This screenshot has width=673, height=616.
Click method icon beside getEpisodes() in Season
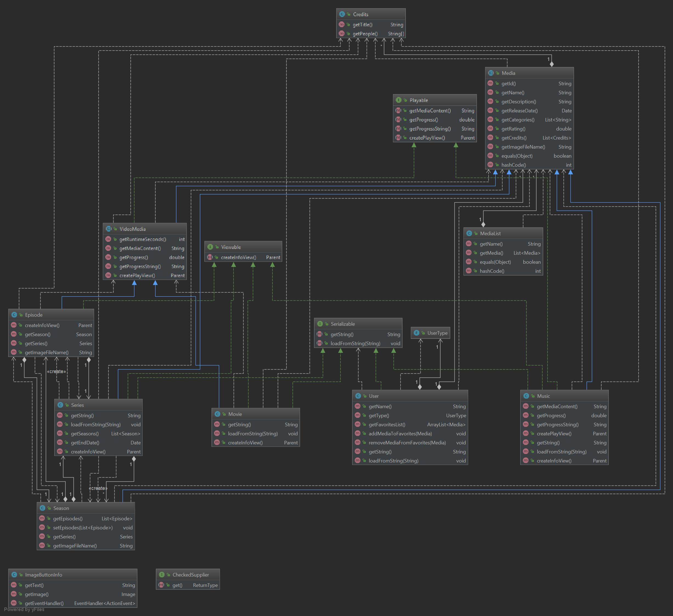[42, 518]
